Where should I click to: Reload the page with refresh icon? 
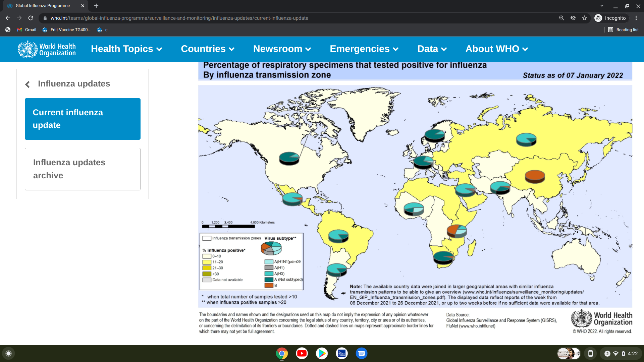(31, 18)
